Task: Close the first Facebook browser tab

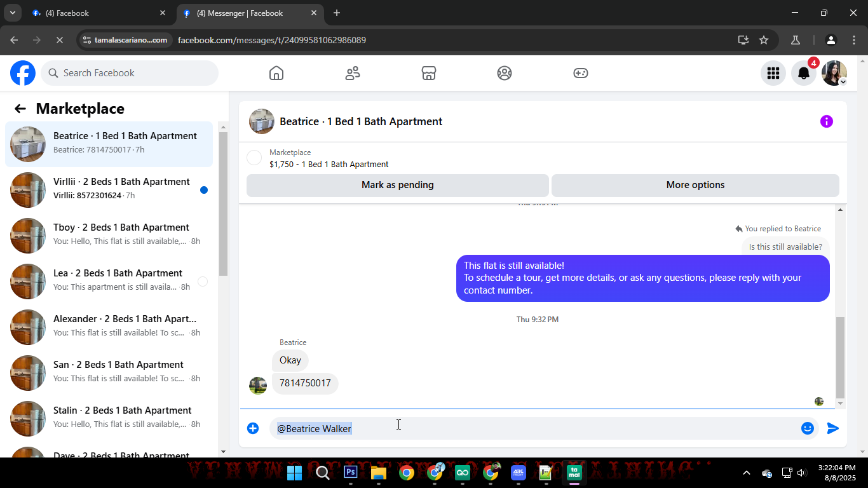Action: click(x=163, y=13)
